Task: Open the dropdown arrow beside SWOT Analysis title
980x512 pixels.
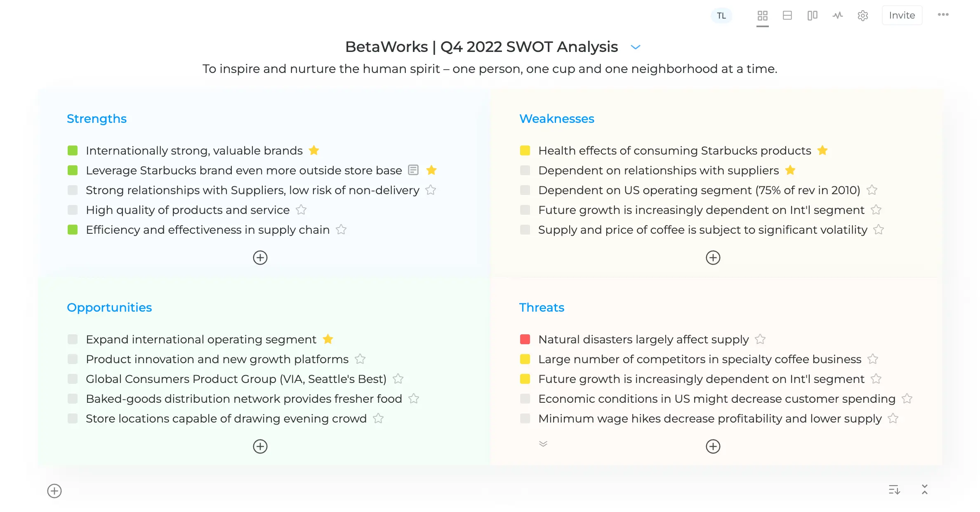Action: point(636,47)
